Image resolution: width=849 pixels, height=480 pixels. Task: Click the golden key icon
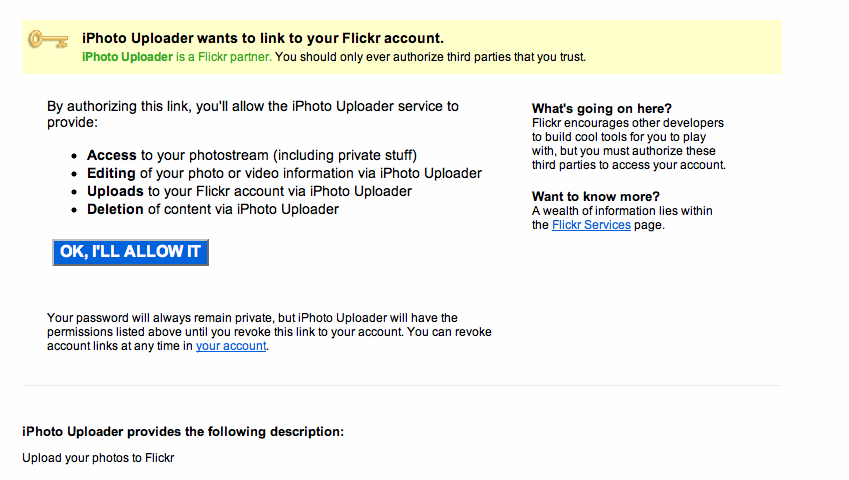[x=48, y=40]
